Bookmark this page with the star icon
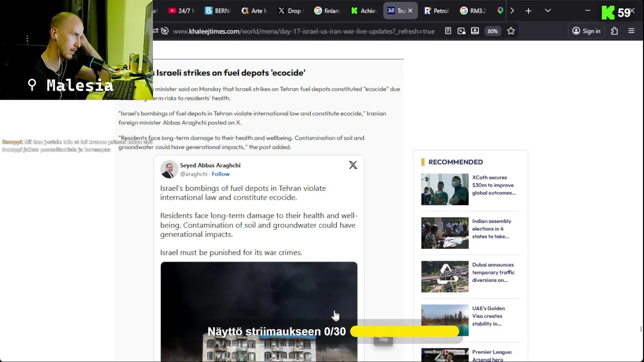Image resolution: width=644 pixels, height=362 pixels. (511, 31)
